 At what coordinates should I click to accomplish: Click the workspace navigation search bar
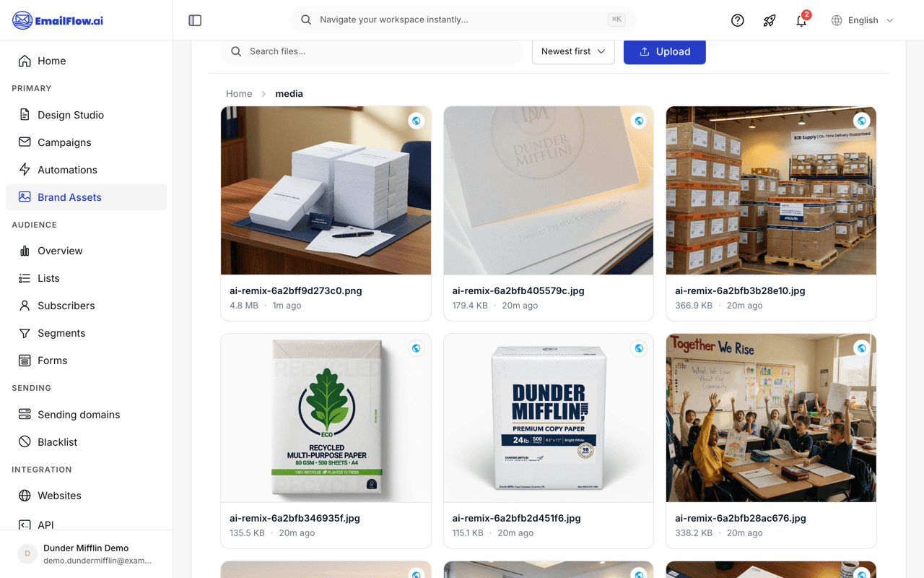[463, 20]
